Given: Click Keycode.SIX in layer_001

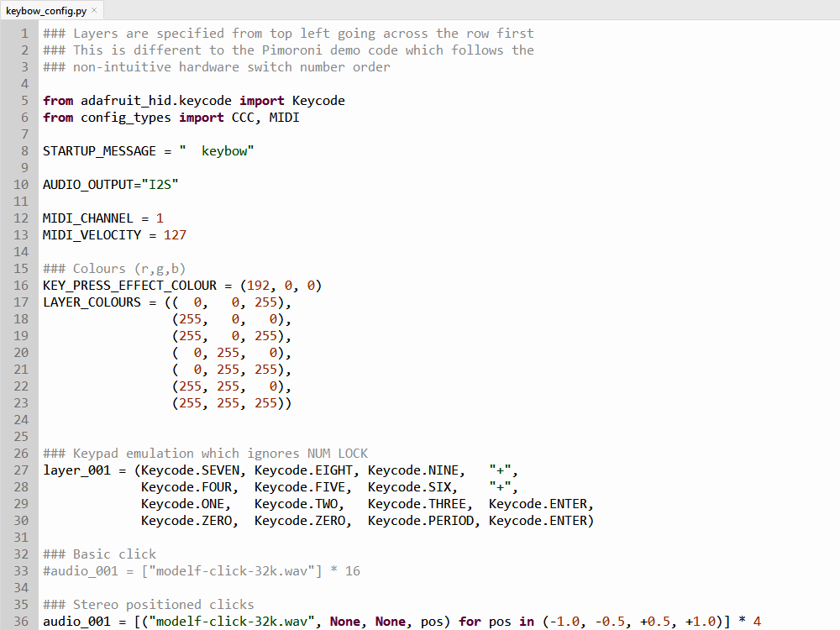Looking at the screenshot, I should [409, 487].
